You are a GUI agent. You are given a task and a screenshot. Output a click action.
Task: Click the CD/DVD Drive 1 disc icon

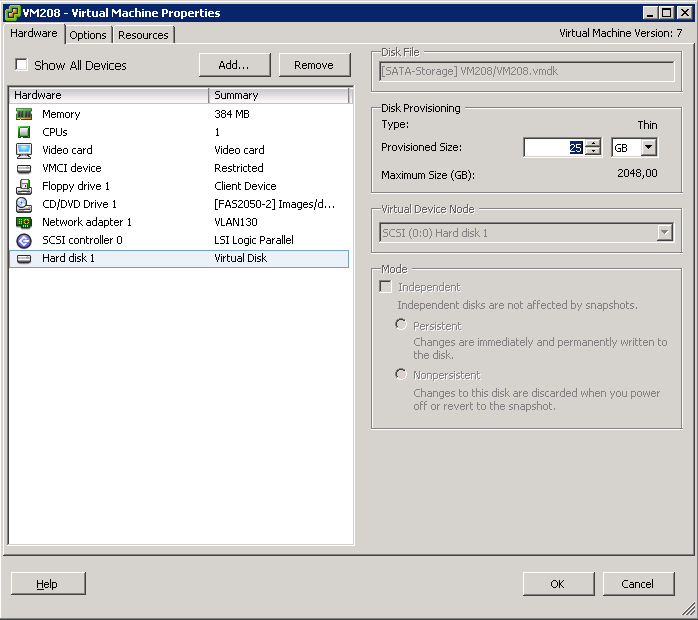[x=24, y=204]
